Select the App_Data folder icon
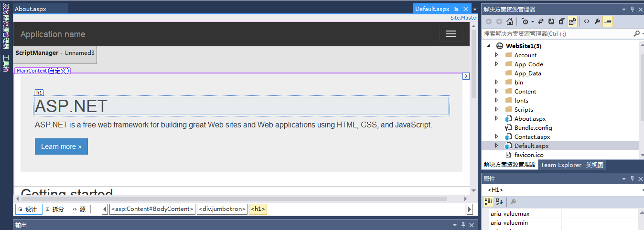The height and width of the screenshot is (230, 644). click(508, 73)
